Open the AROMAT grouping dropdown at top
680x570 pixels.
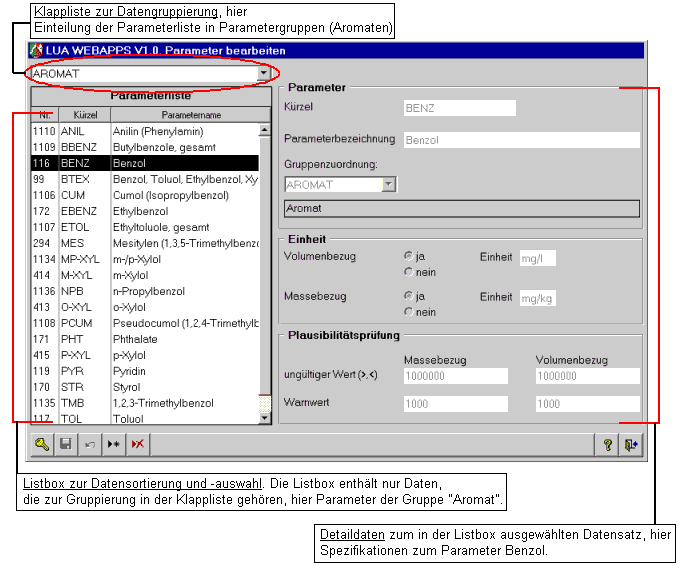click(x=263, y=73)
